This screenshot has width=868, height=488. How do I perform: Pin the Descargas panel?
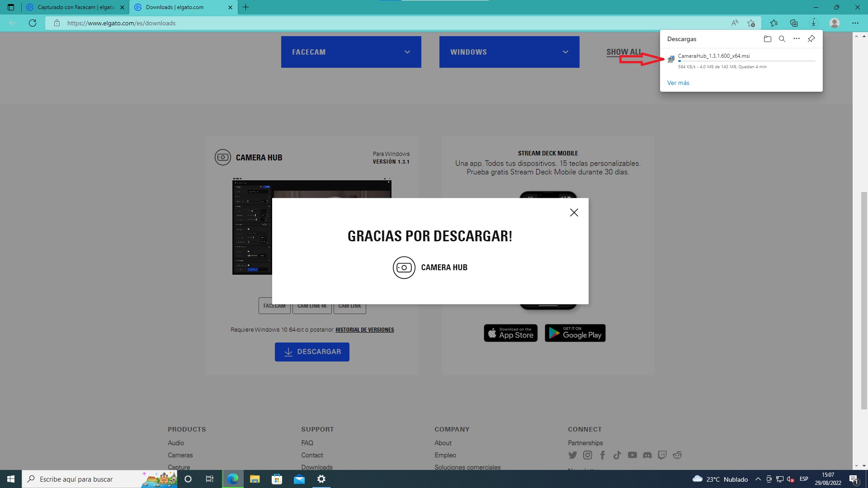click(x=811, y=39)
